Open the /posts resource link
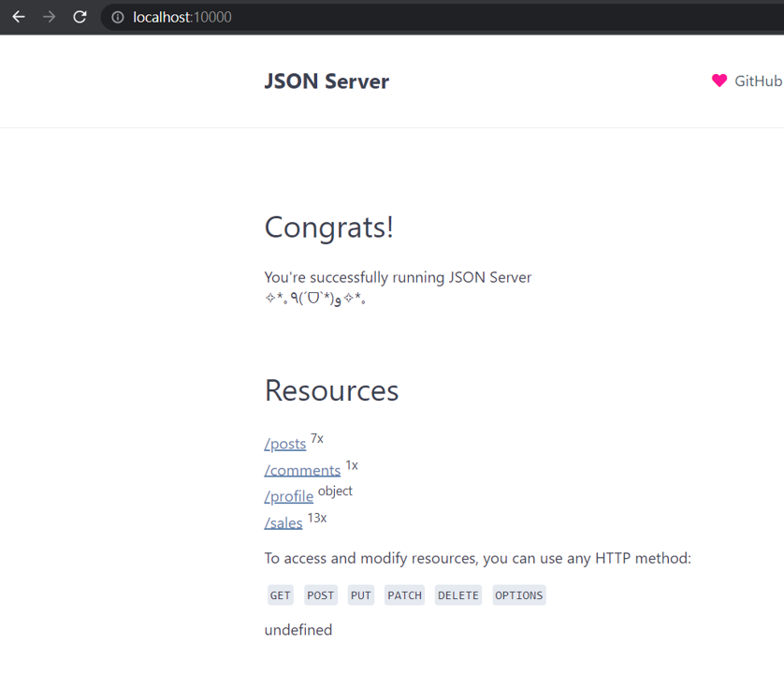 (285, 444)
